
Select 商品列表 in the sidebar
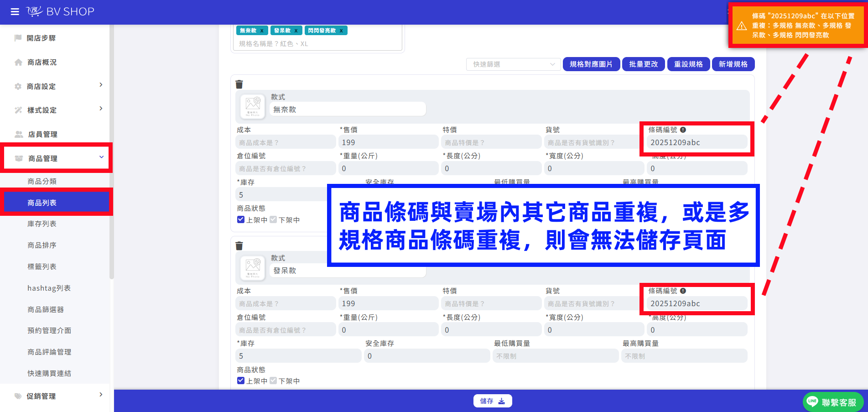point(57,203)
